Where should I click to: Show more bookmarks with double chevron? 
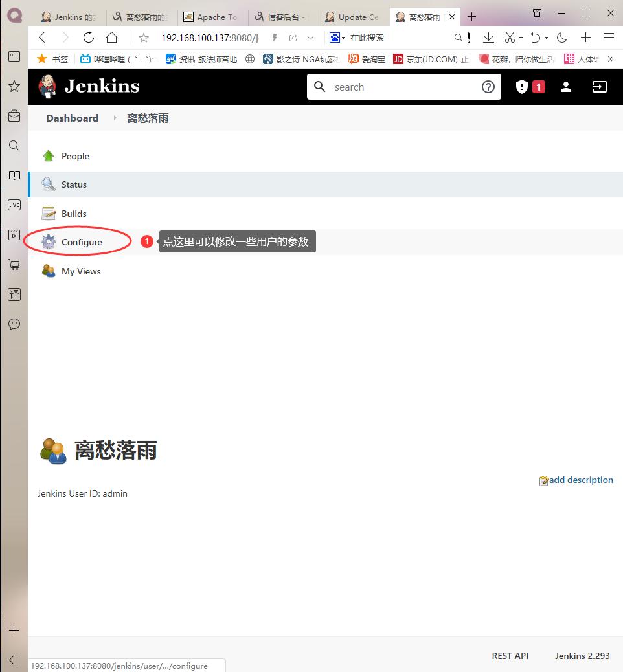coord(611,59)
